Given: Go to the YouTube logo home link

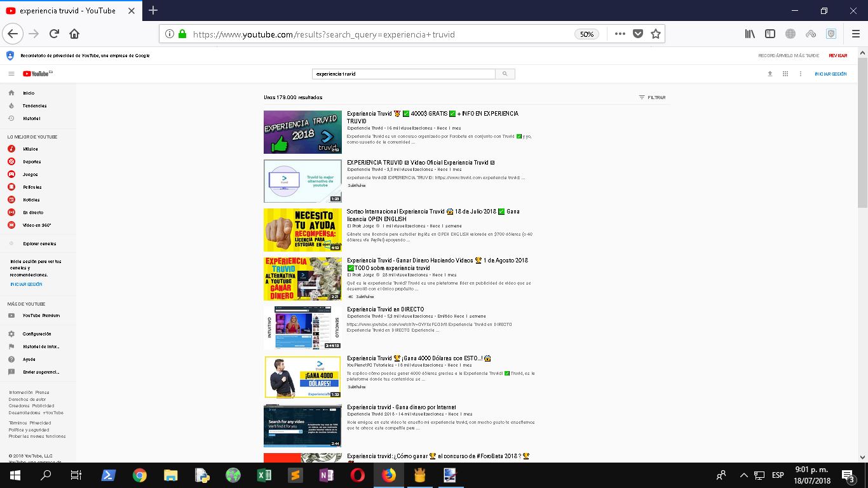Looking at the screenshot, I should click(x=37, y=74).
